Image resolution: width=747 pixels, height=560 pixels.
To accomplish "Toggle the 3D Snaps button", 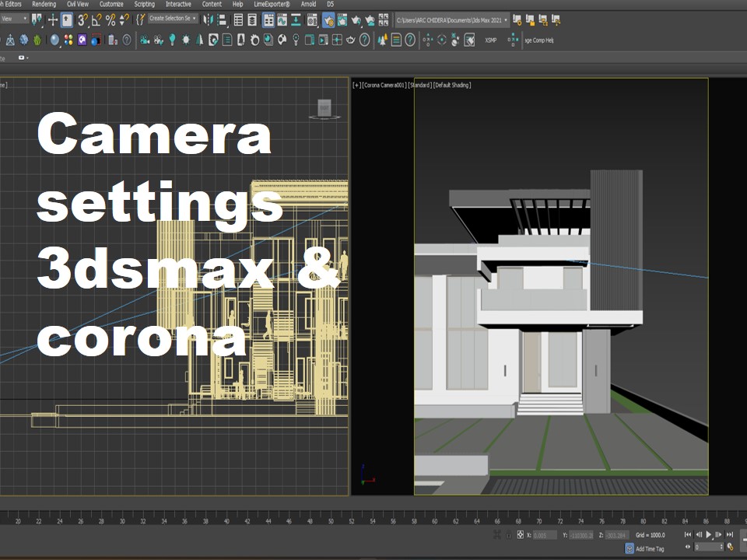I will click(x=82, y=20).
